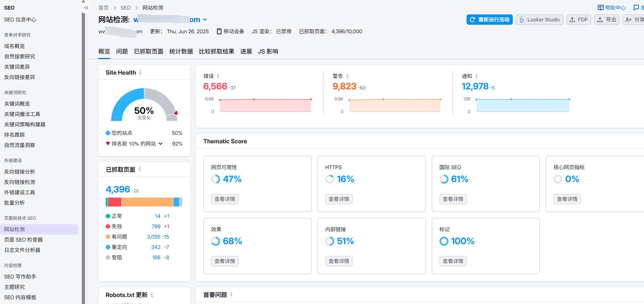Click the 效果 score ring icon
The width and height of the screenshot is (644, 304).
coord(216,241)
